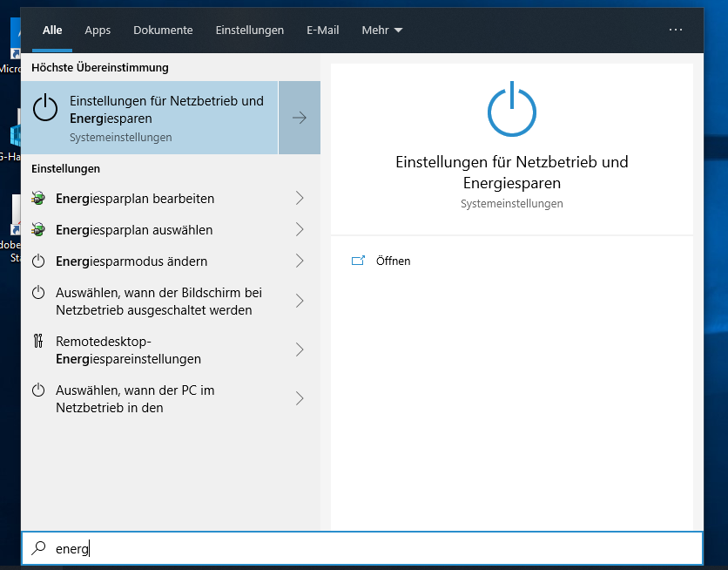The width and height of the screenshot is (728, 570).
Task: Expand chevron for Energiesparmodus ändern
Action: 300,261
